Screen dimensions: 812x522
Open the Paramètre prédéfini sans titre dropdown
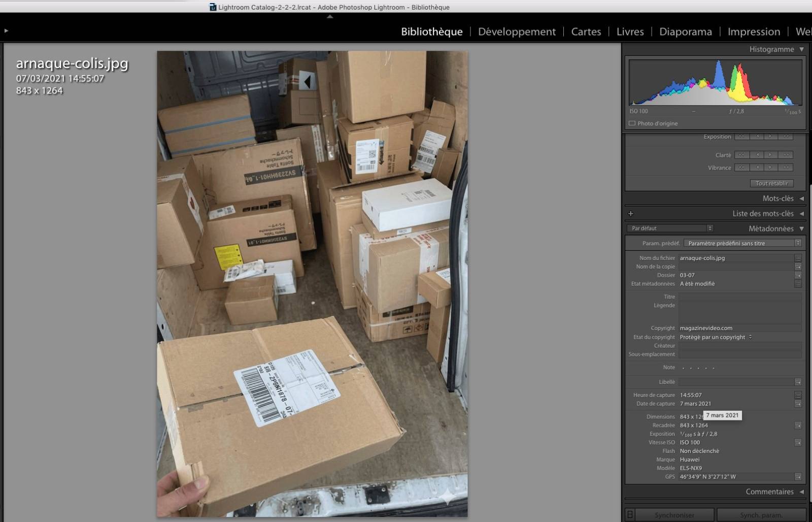(x=742, y=243)
